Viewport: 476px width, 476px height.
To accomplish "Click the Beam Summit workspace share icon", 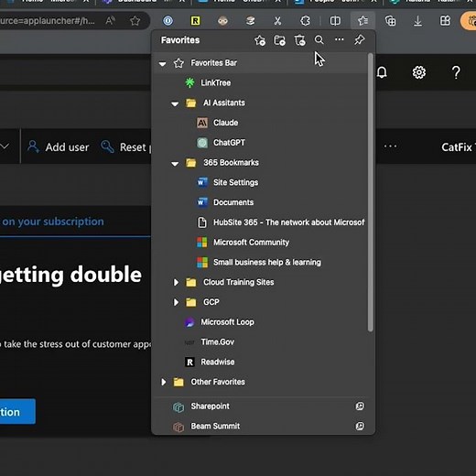I will [360, 426].
